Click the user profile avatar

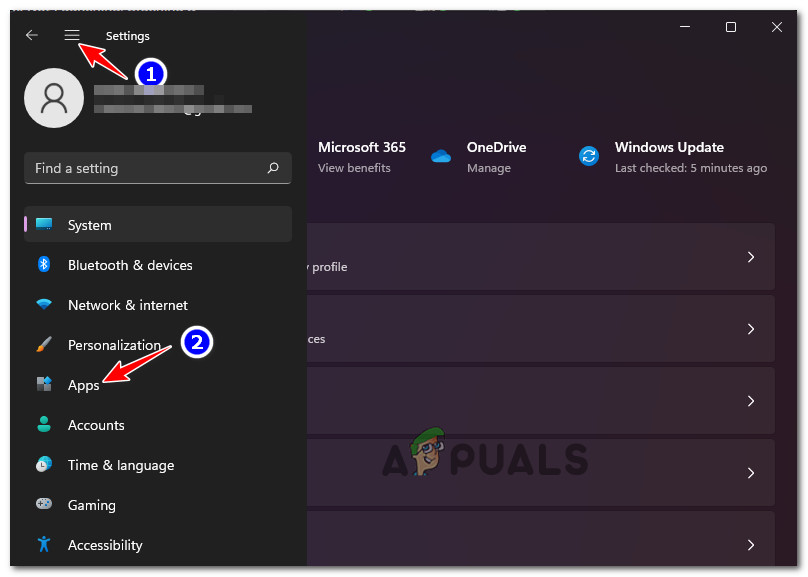[54, 98]
